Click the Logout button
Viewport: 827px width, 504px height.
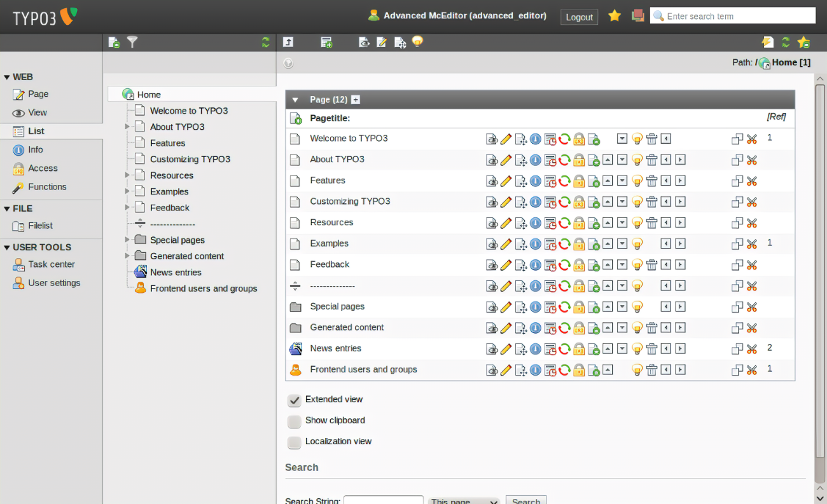(x=579, y=17)
